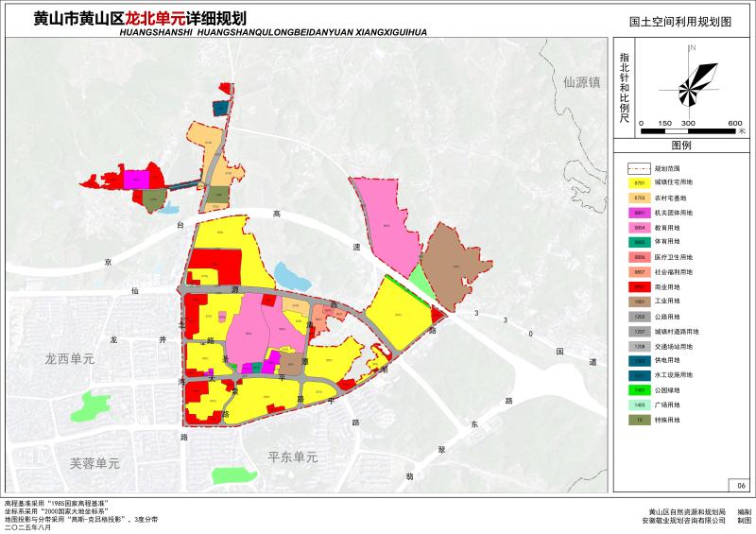
Task: Choose the bright green 公园绿地 legend swatch
Action: (640, 389)
